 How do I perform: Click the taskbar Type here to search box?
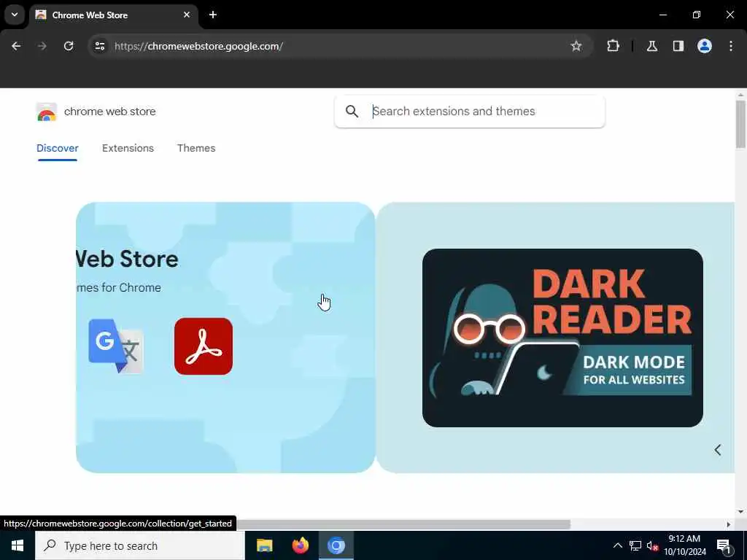click(140, 545)
